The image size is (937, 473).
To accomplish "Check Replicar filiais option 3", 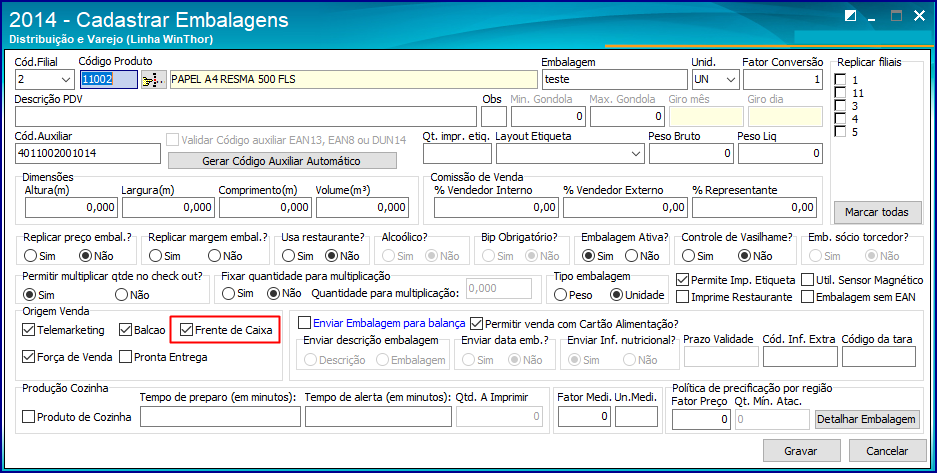I will (840, 106).
